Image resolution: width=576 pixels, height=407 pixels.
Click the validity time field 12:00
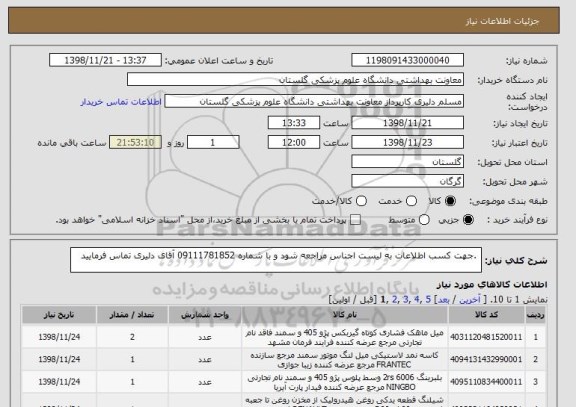[x=294, y=142]
